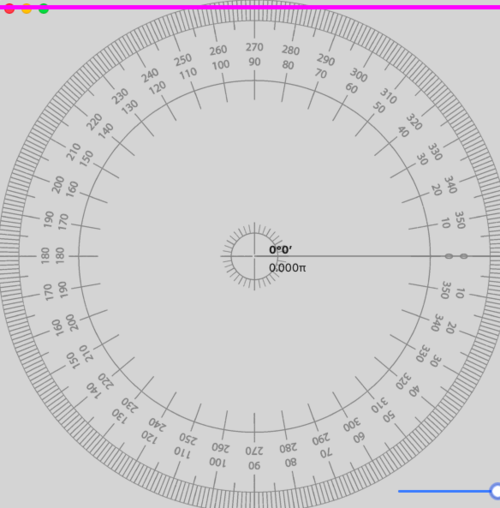Click the upright 300 scale label

tap(359, 75)
